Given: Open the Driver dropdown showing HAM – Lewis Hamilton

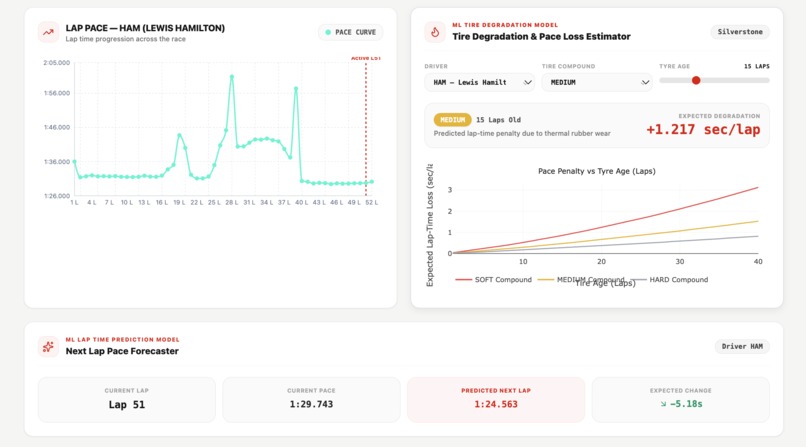Looking at the screenshot, I should (x=479, y=82).
